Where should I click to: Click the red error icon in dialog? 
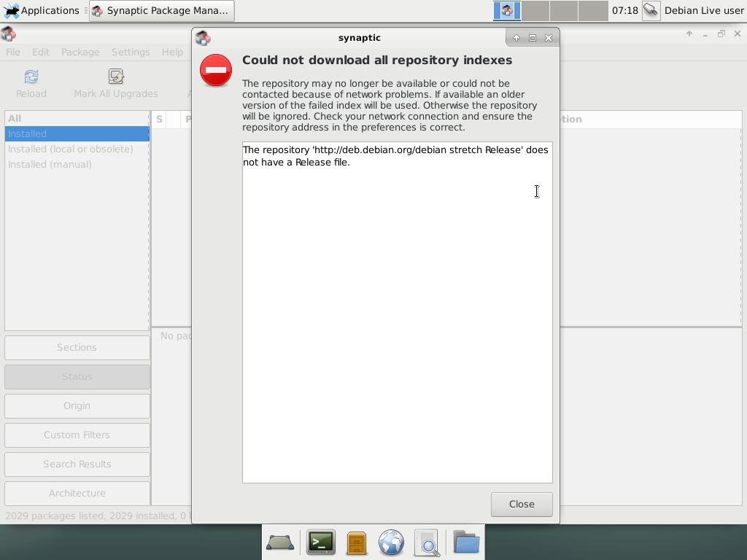click(216, 71)
